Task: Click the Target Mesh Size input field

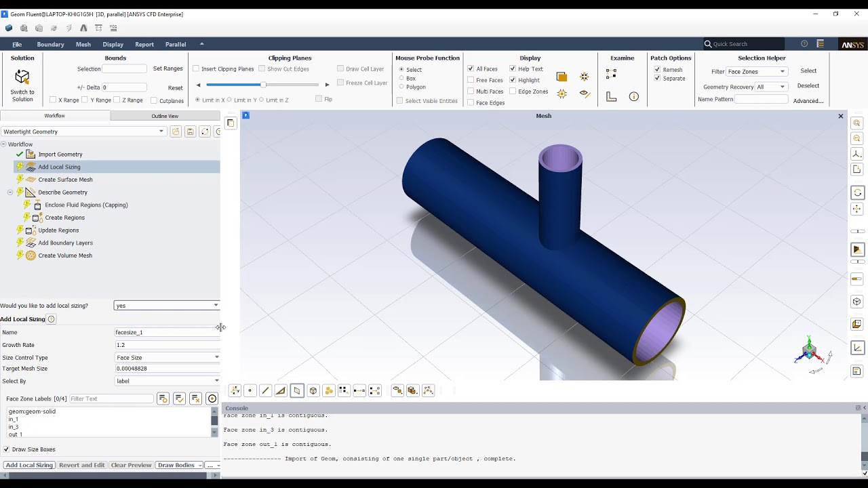Action: [167, 369]
